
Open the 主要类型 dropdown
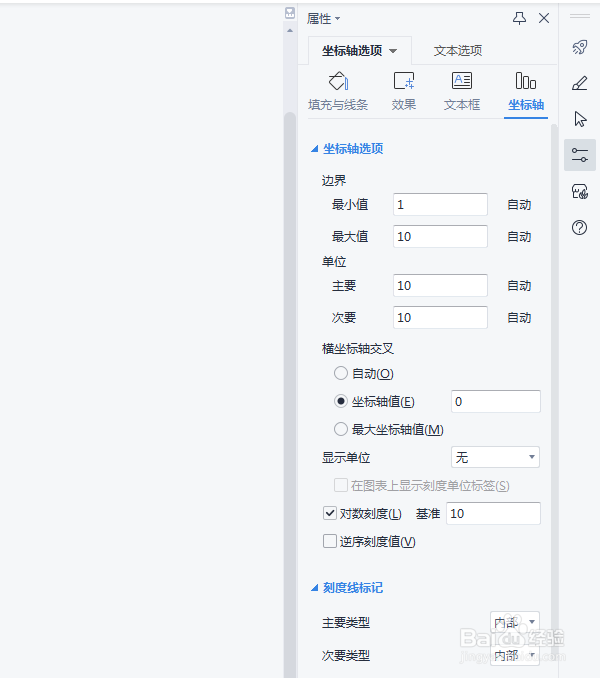(x=515, y=622)
